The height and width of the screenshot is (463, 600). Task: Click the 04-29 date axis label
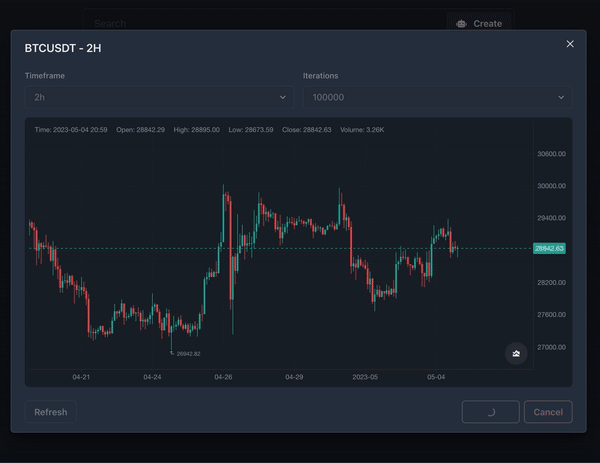(x=294, y=377)
